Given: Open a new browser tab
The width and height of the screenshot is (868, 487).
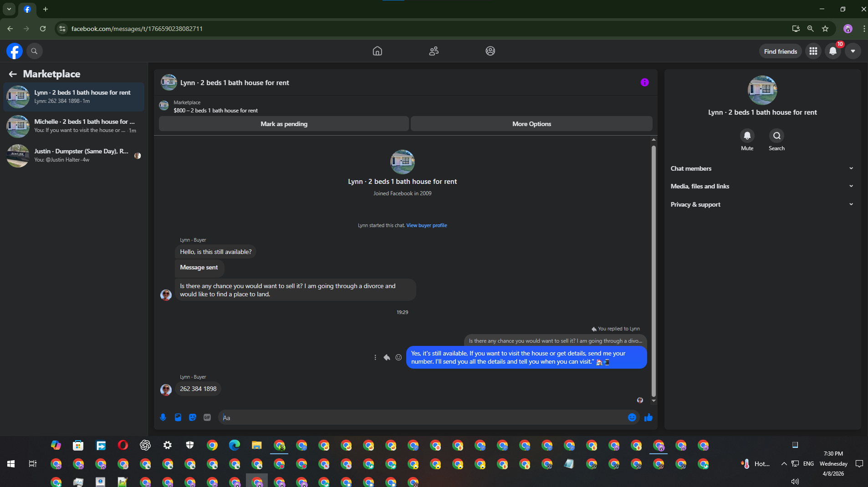Looking at the screenshot, I should click(45, 9).
